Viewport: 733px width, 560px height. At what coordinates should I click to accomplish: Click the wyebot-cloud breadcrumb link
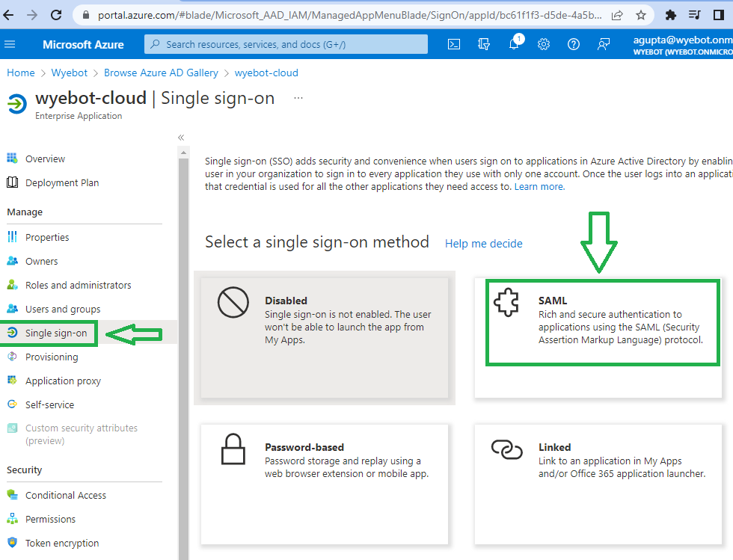[x=266, y=73]
